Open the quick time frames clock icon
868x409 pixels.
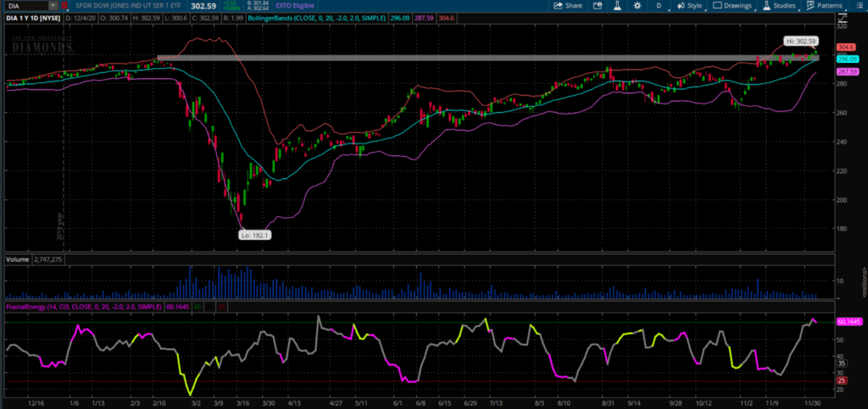(598, 6)
